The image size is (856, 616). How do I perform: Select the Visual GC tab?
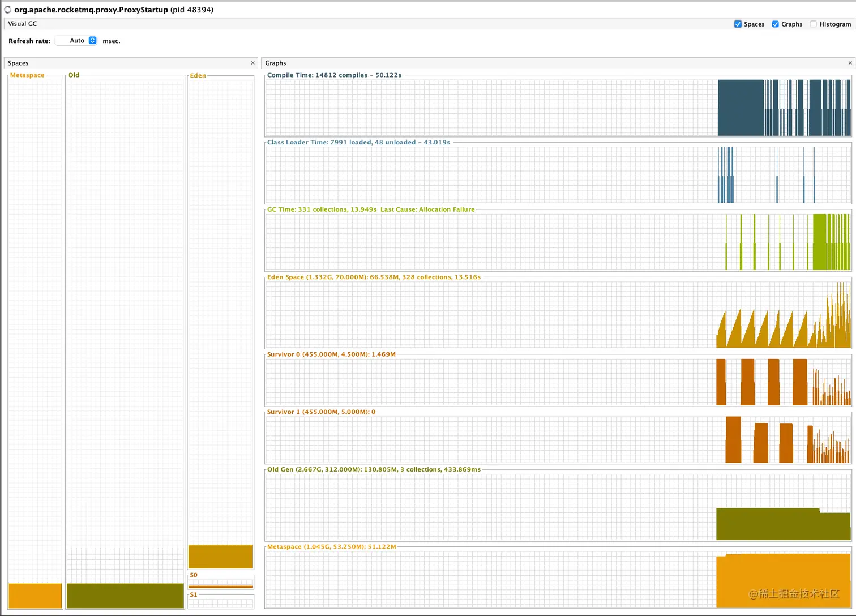coord(23,24)
